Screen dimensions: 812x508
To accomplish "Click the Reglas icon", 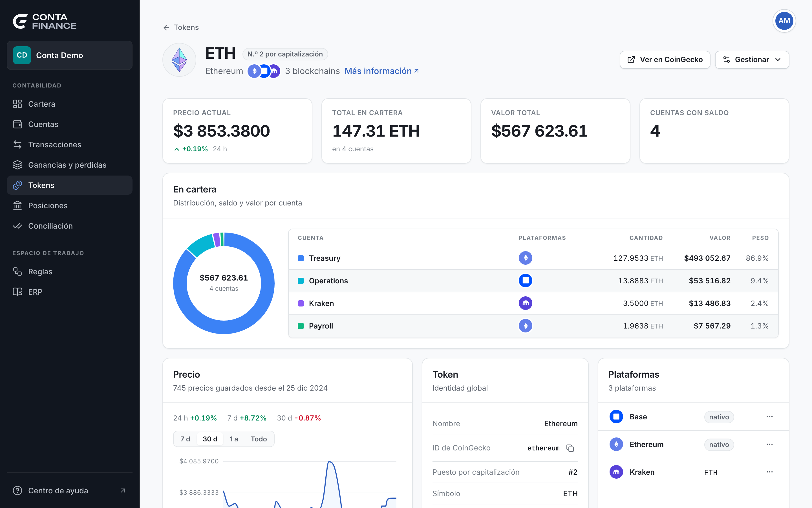I will [x=17, y=271].
